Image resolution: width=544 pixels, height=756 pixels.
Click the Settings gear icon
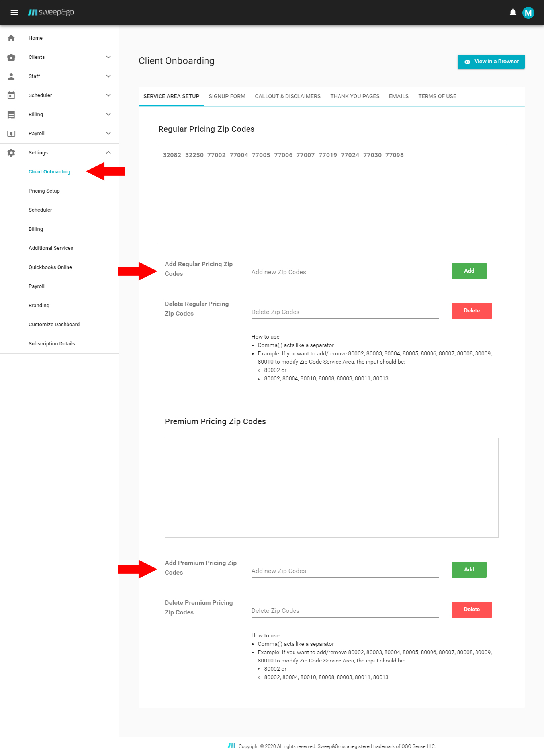(11, 153)
